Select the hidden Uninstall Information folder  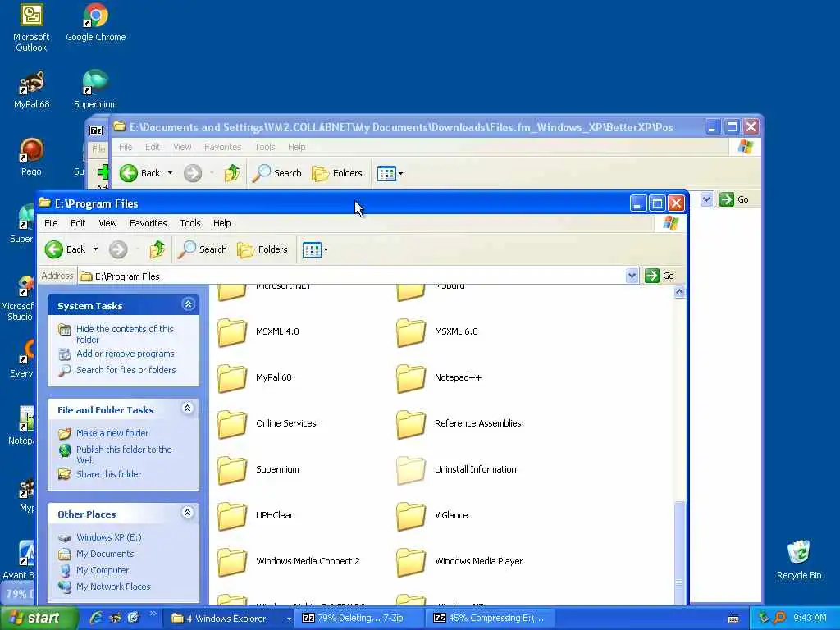pos(456,470)
